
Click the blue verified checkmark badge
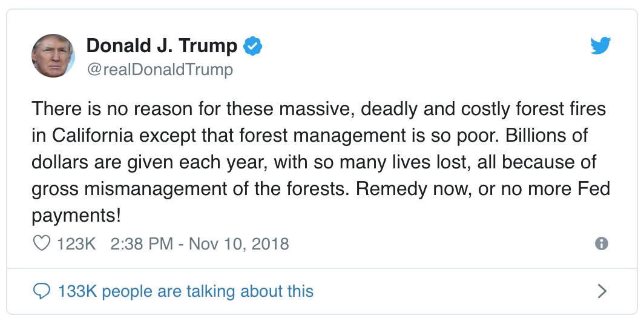pos(253,45)
